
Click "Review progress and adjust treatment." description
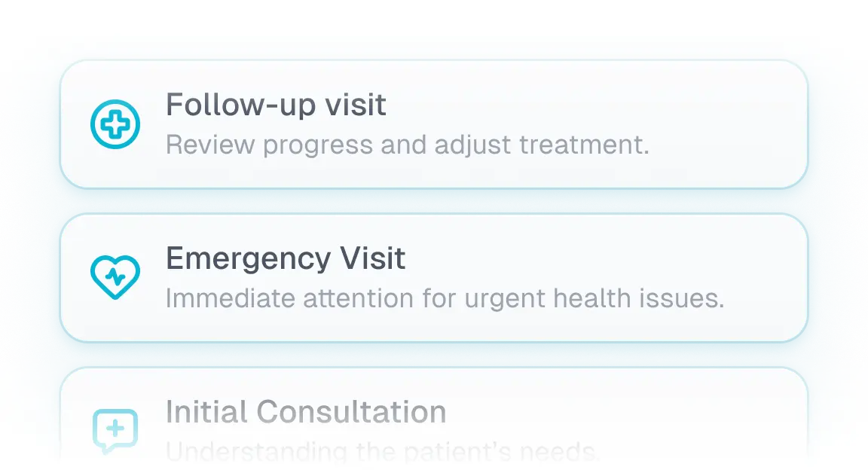click(x=407, y=145)
